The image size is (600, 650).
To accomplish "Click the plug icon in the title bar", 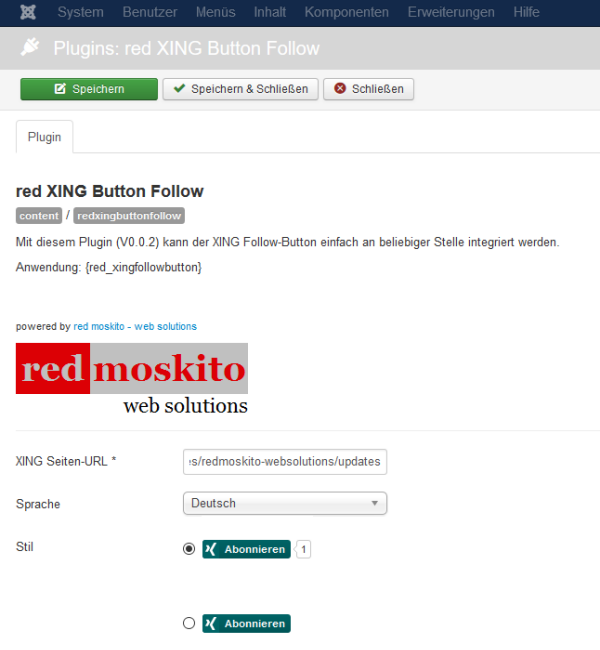I will (x=30, y=49).
